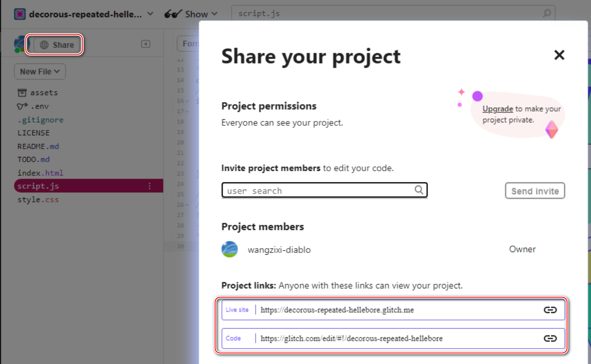Open the script.js three-dot options menu

pos(150,186)
